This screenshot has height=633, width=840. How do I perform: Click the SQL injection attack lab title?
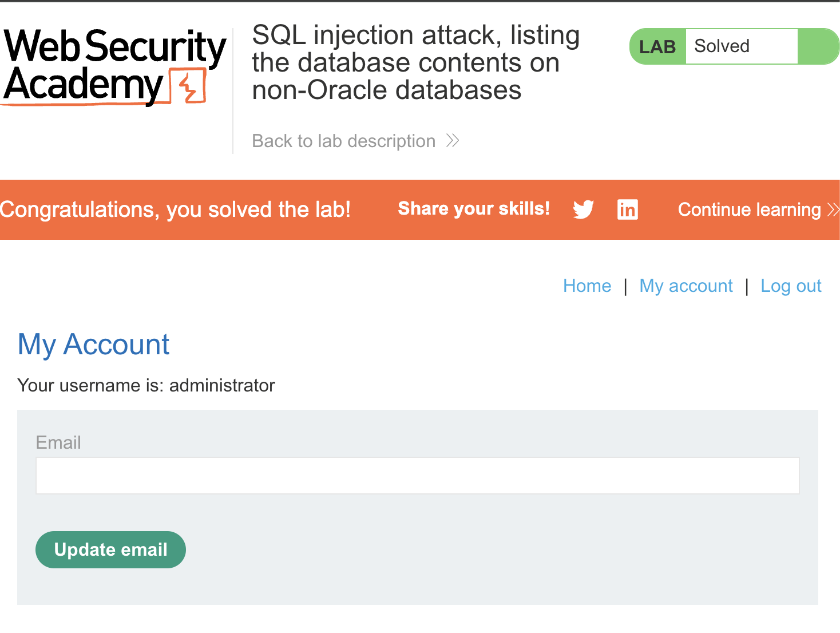coord(416,62)
